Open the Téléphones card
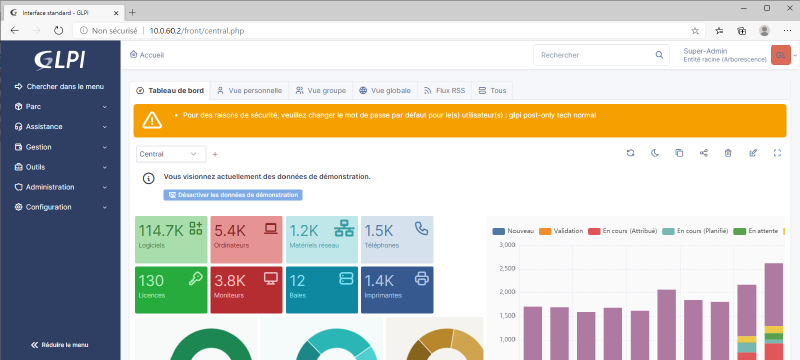 [397, 240]
